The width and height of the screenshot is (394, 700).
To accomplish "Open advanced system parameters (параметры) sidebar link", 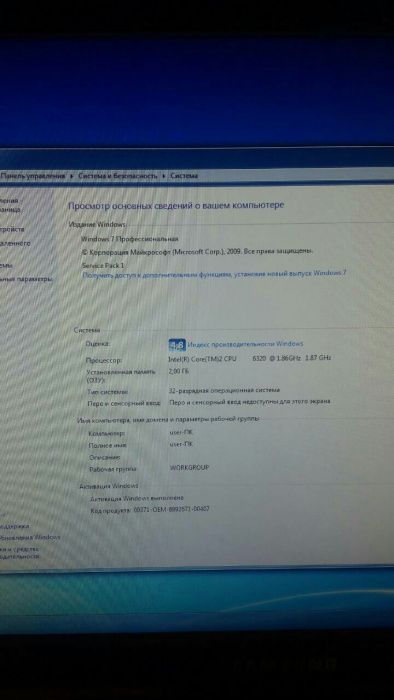I will [x=26, y=279].
